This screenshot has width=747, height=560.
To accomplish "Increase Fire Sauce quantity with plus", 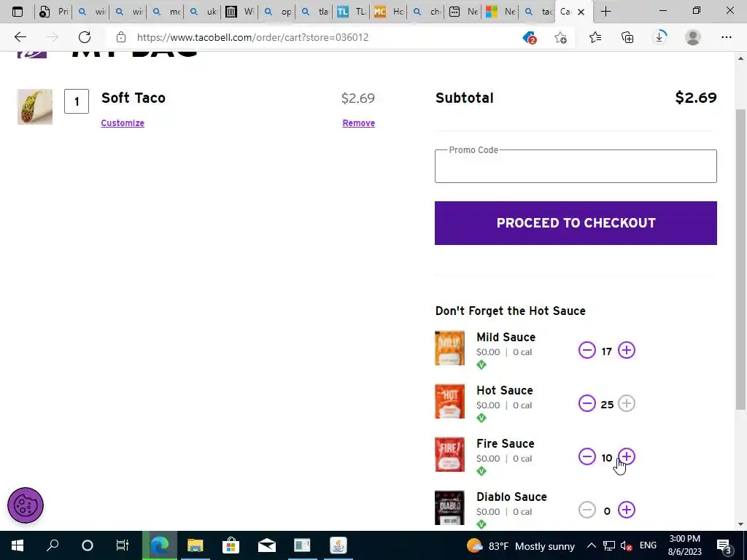I will [627, 457].
